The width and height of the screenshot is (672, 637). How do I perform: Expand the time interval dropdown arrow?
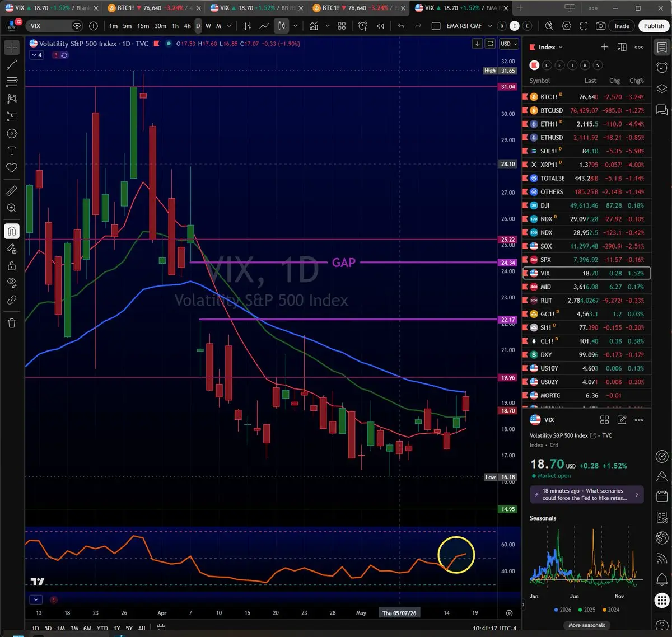point(229,26)
